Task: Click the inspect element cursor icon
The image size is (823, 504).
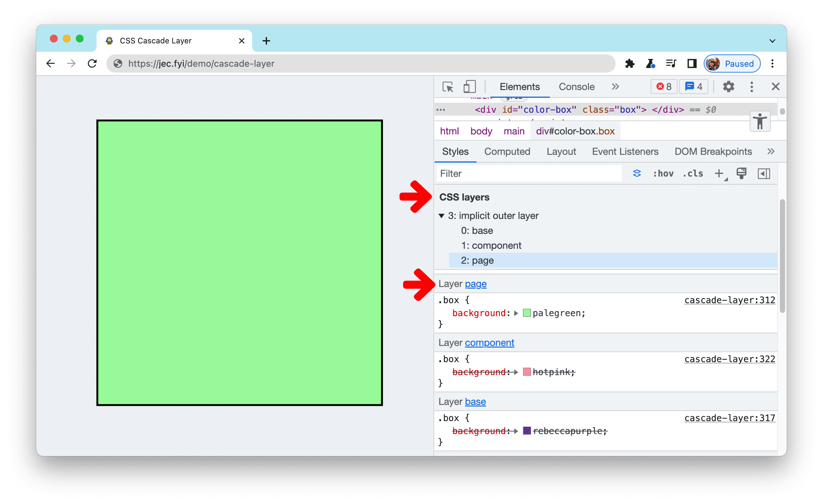Action: [x=448, y=87]
